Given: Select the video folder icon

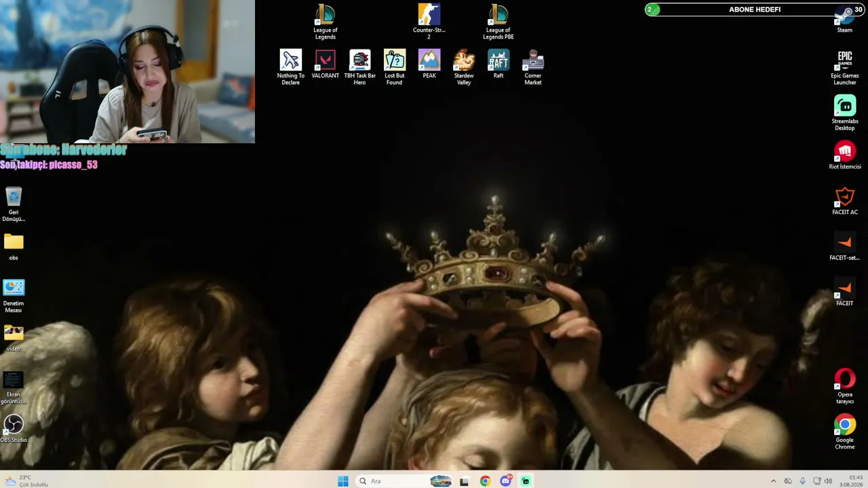Looking at the screenshot, I should (x=14, y=337).
